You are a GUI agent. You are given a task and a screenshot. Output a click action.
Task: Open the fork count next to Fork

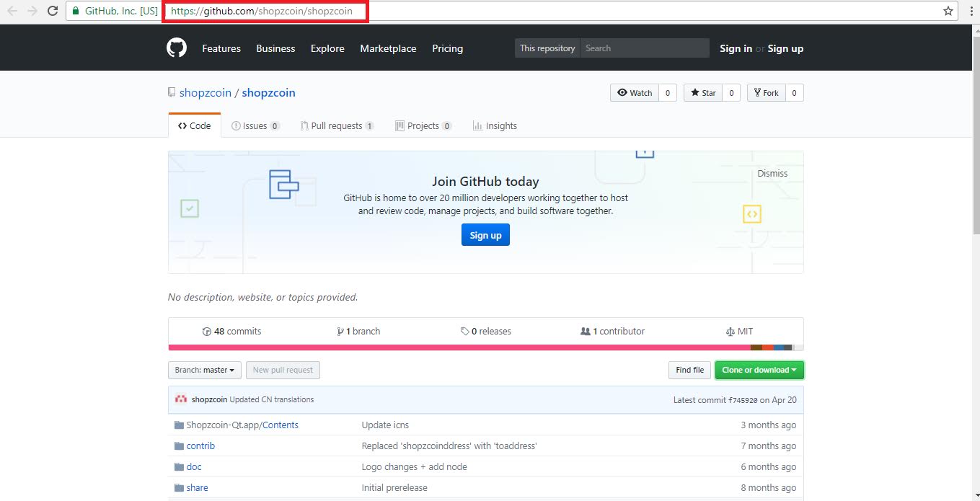[x=795, y=93]
